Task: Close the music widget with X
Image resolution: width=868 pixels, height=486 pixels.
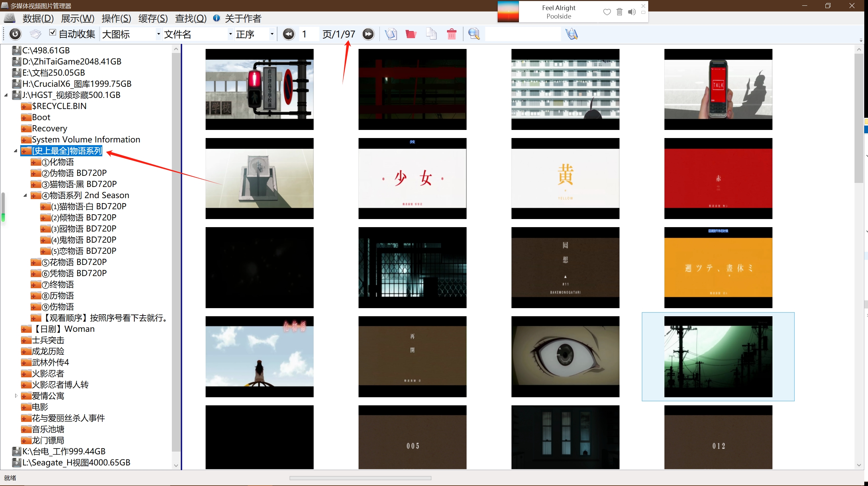Action: pos(643,6)
